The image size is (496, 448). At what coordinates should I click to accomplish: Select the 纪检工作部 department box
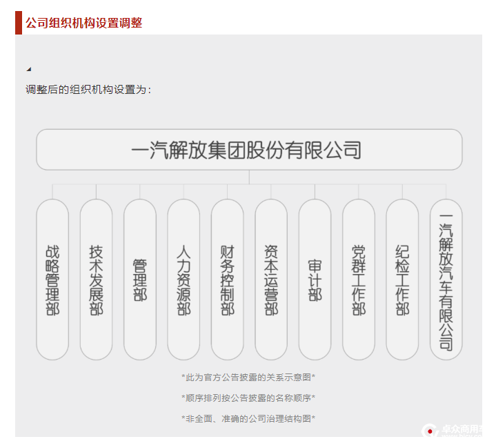pos(402,280)
